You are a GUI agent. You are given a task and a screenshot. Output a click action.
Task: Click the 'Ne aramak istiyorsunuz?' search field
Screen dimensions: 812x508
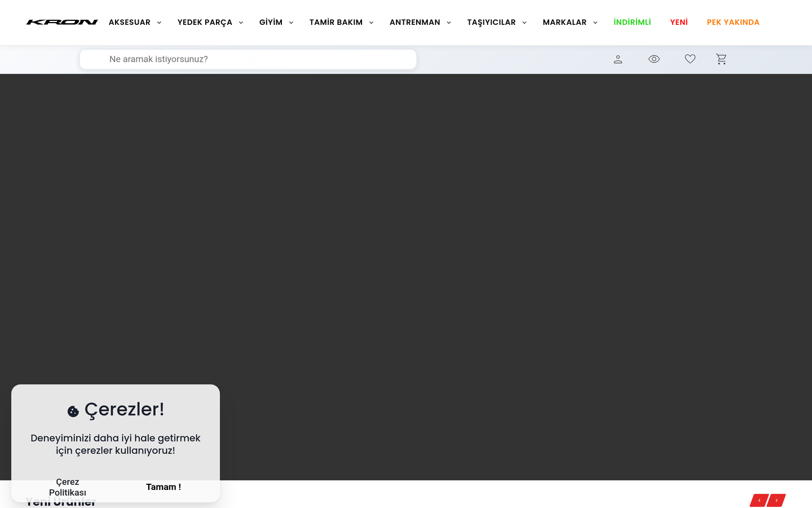pos(248,59)
